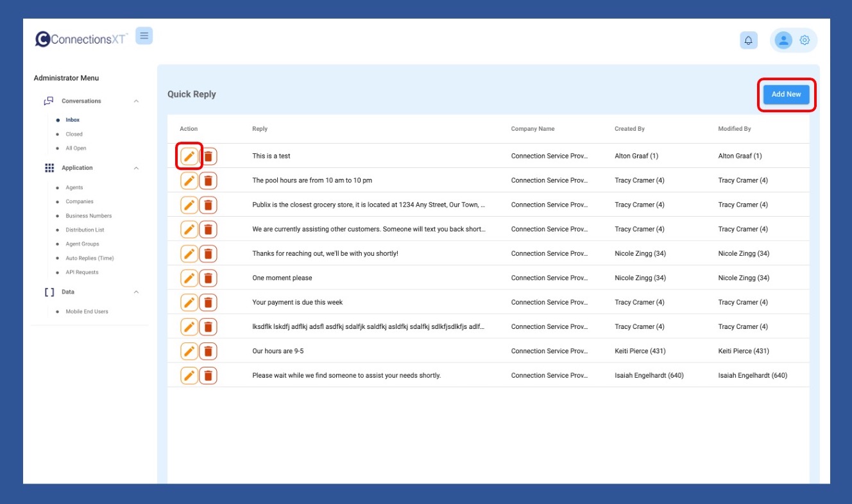Edit the 'Our hours are 9-5' reply

coord(189,351)
